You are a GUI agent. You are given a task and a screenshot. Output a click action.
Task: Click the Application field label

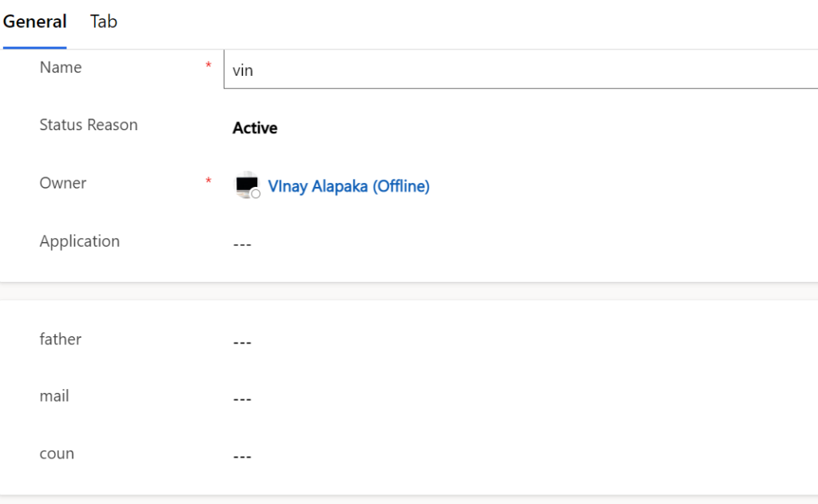pos(80,241)
